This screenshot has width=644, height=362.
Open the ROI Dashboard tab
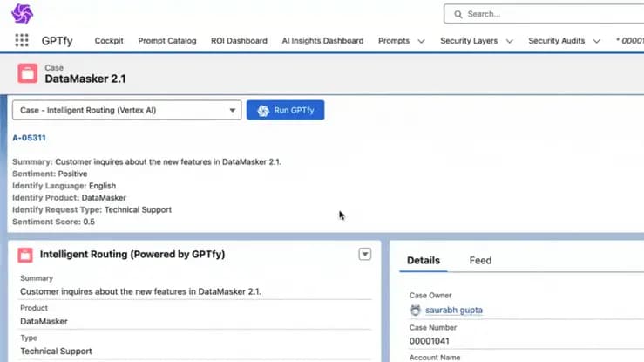pos(239,41)
